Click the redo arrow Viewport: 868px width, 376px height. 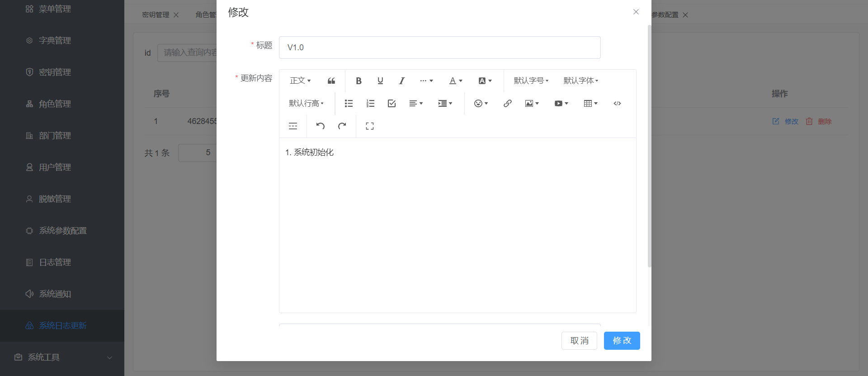coord(342,126)
